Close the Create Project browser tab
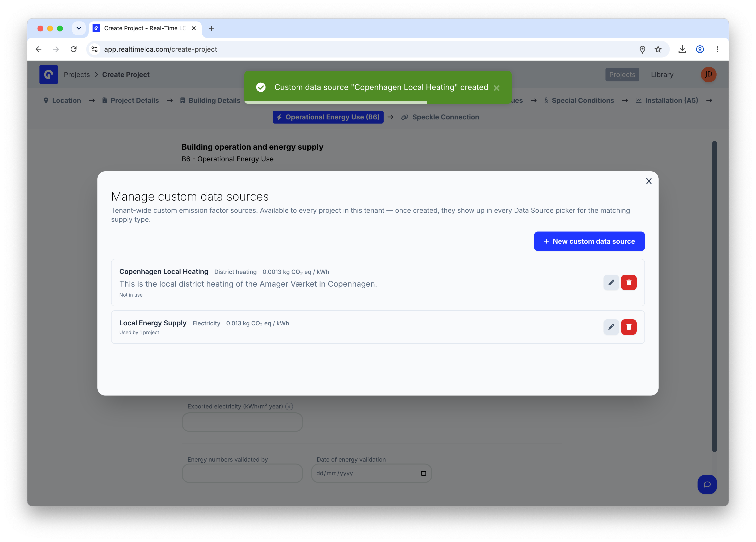Screen dimensions: 756x542 (194, 28)
